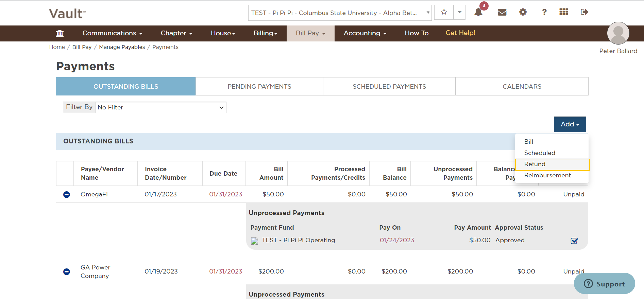
Task: Click the Add button
Action: [570, 124]
